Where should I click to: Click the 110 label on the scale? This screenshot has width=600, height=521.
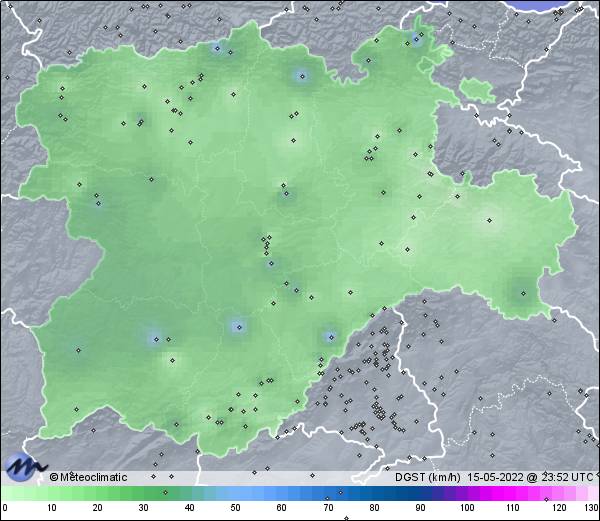pyautogui.click(x=513, y=508)
